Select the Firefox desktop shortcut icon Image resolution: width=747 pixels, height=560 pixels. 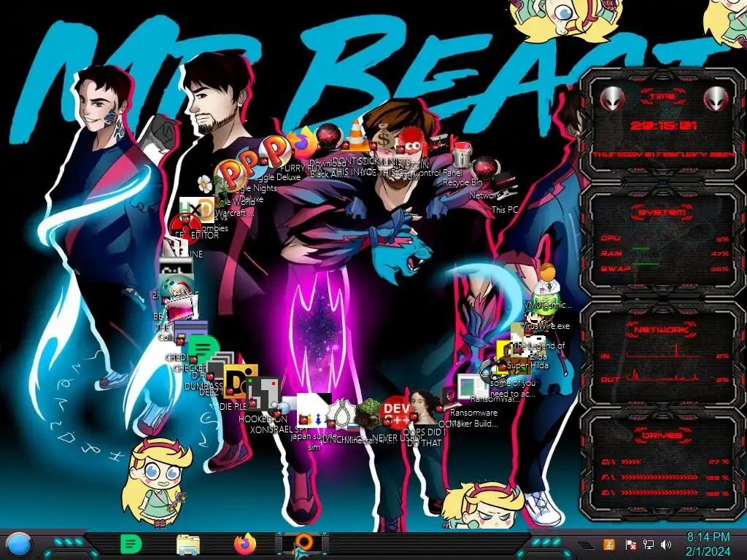tap(302, 141)
